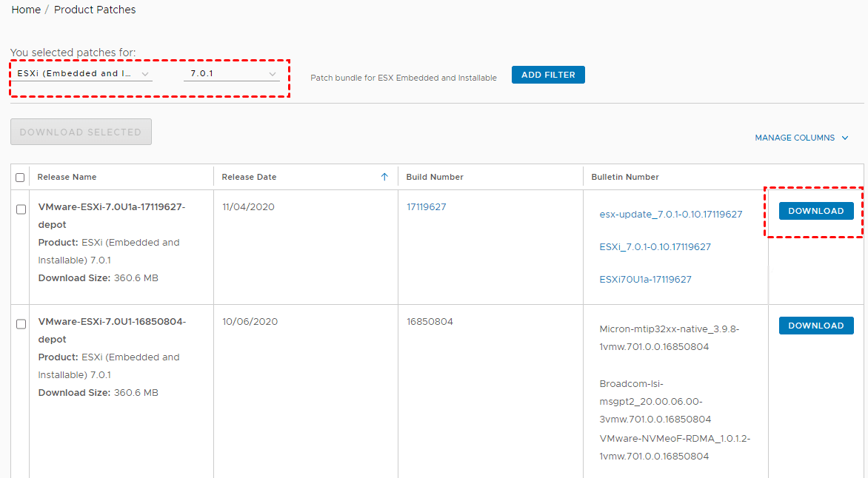The width and height of the screenshot is (868, 478).
Task: Click the 10/06/2020 release date
Action: (250, 321)
